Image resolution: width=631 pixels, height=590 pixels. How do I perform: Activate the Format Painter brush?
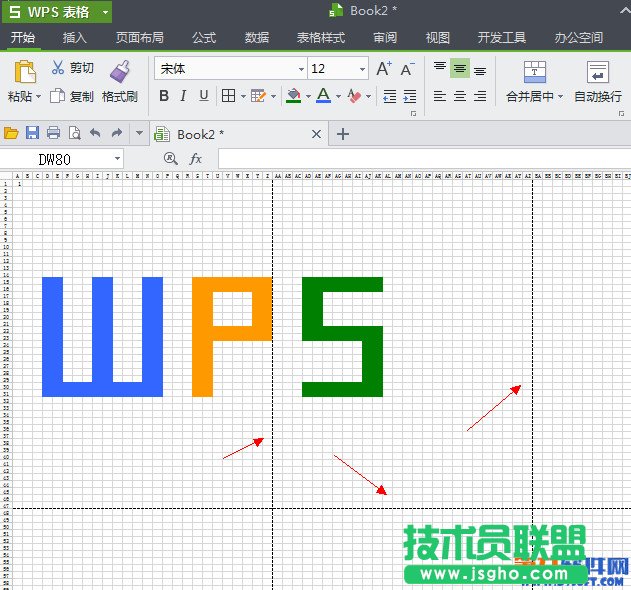click(120, 72)
